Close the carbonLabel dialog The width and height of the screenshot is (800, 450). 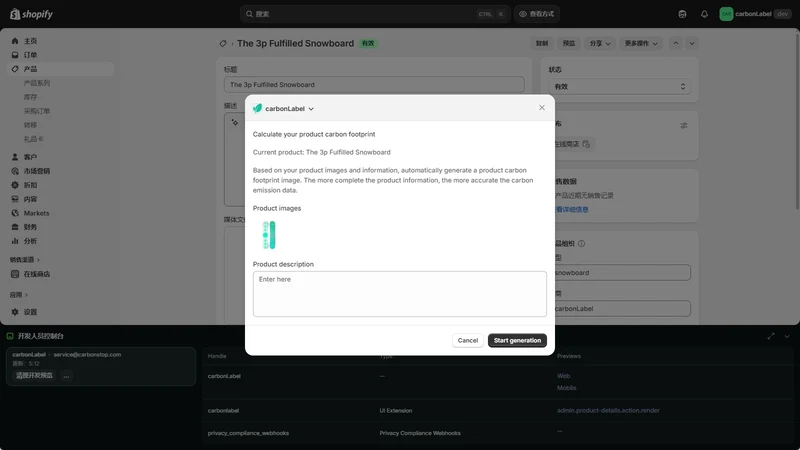click(x=542, y=108)
